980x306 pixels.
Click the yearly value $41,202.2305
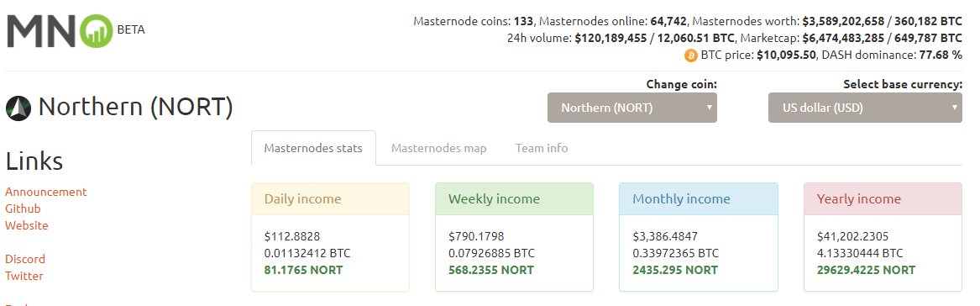(852, 236)
